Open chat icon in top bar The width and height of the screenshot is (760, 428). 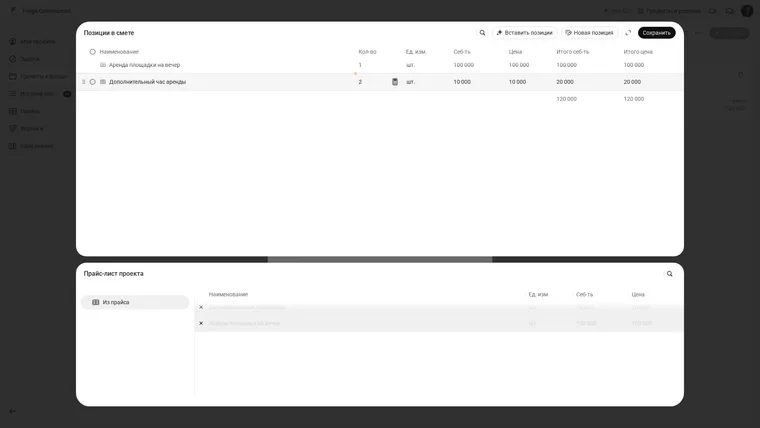729,11
